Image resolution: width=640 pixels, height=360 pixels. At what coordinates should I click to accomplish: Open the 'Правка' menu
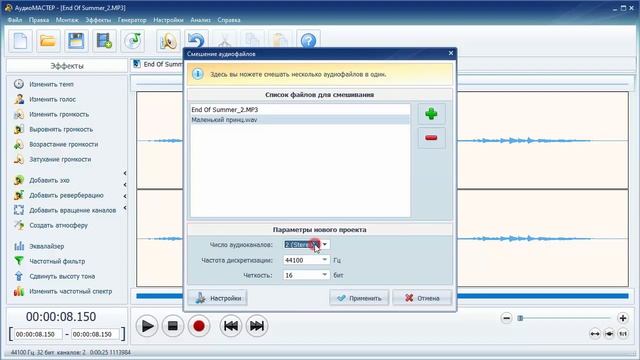click(x=39, y=20)
